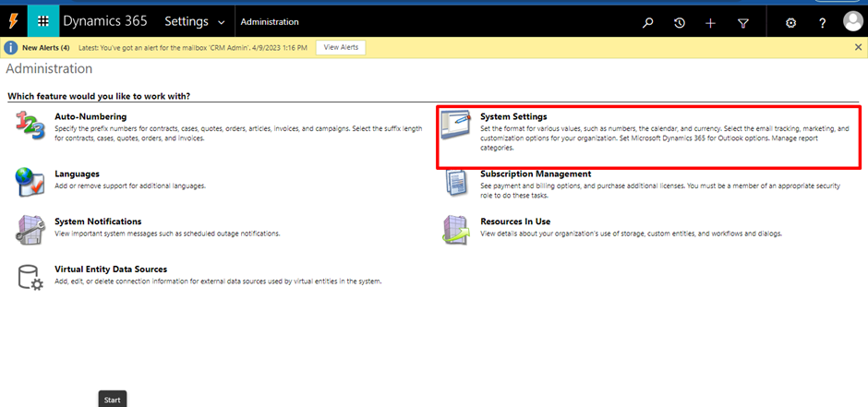Screen dimensions: 868x407
Task: Dismiss the yellow alert bar with X
Action: pos(858,48)
